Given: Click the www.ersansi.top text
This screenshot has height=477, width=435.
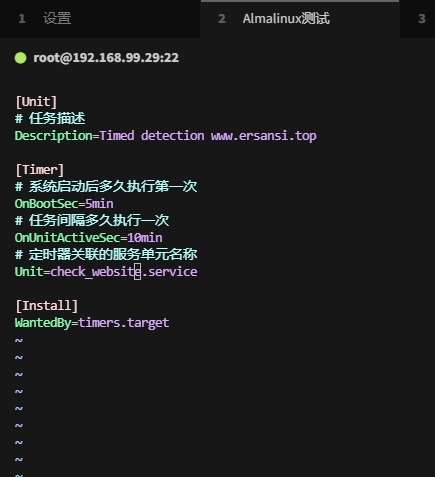Looking at the screenshot, I should (x=264, y=136).
